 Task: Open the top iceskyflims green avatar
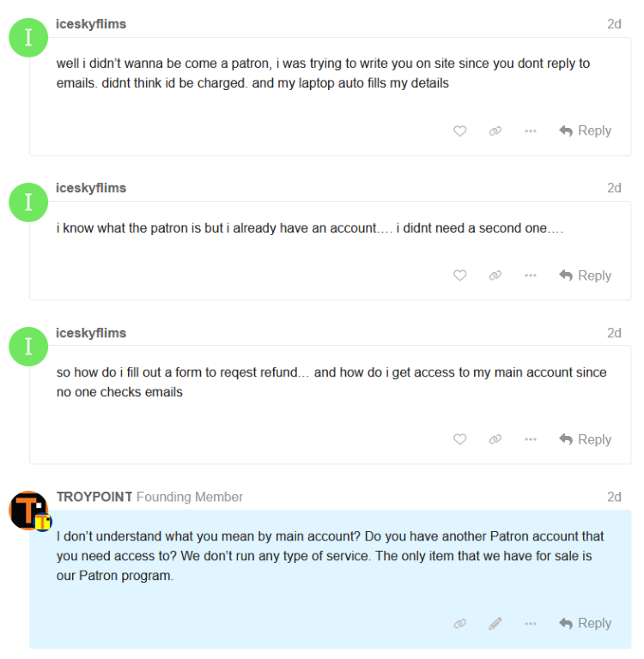(28, 38)
